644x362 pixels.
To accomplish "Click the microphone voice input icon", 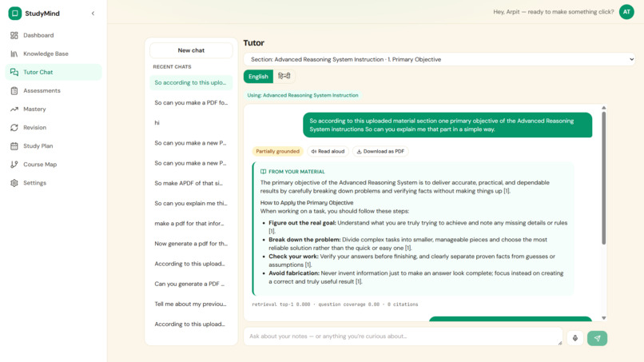I will click(575, 338).
